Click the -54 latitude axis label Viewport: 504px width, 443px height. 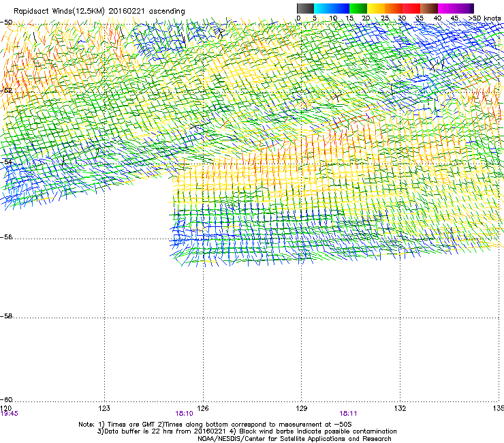point(6,162)
